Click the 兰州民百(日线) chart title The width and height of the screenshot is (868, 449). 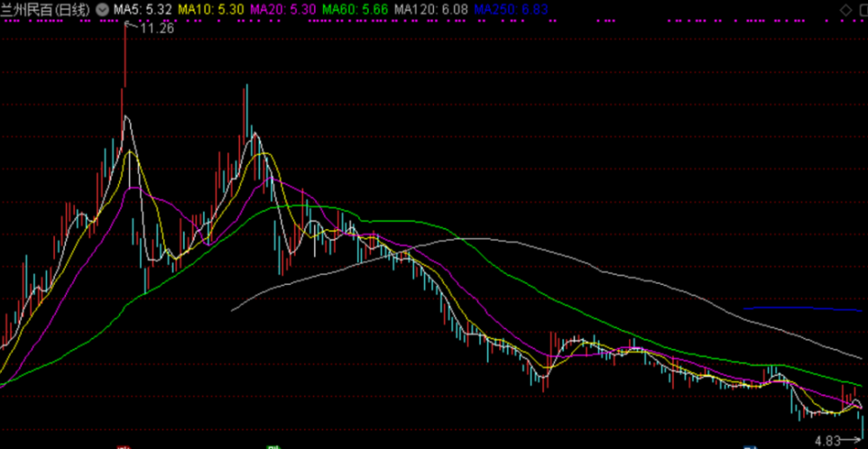(45, 10)
